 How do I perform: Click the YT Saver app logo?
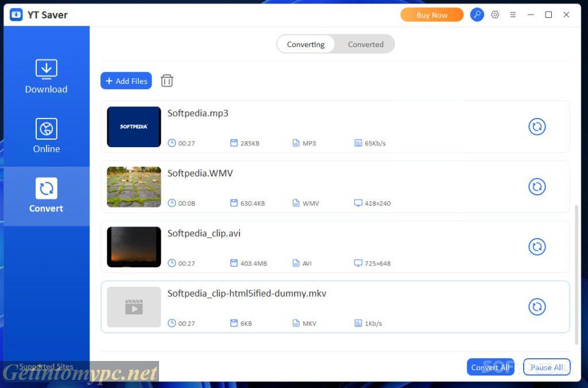point(16,14)
